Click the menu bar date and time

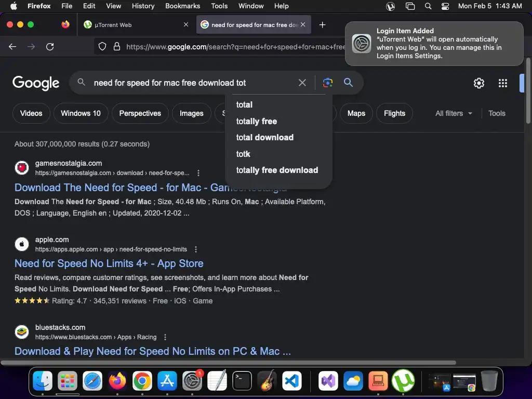coord(489,6)
